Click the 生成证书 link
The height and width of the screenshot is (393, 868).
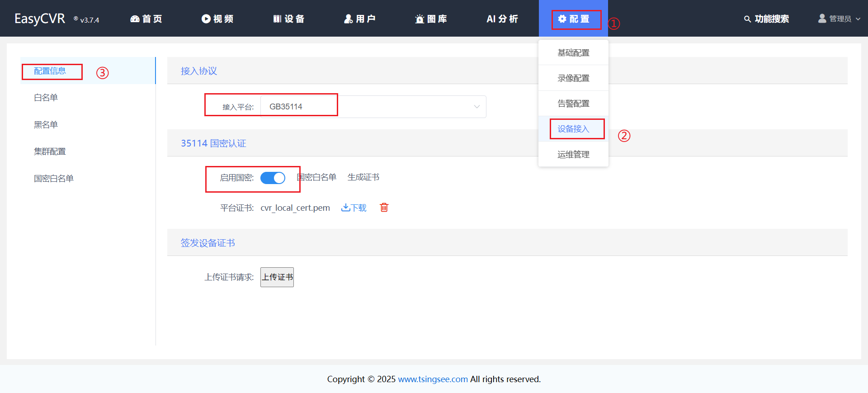(x=363, y=177)
